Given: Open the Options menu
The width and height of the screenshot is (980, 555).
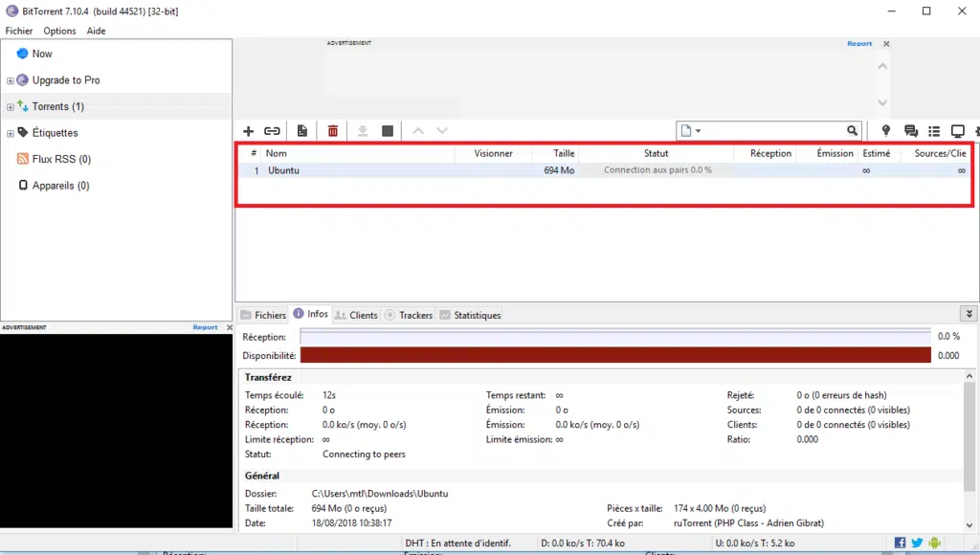Looking at the screenshot, I should (59, 31).
